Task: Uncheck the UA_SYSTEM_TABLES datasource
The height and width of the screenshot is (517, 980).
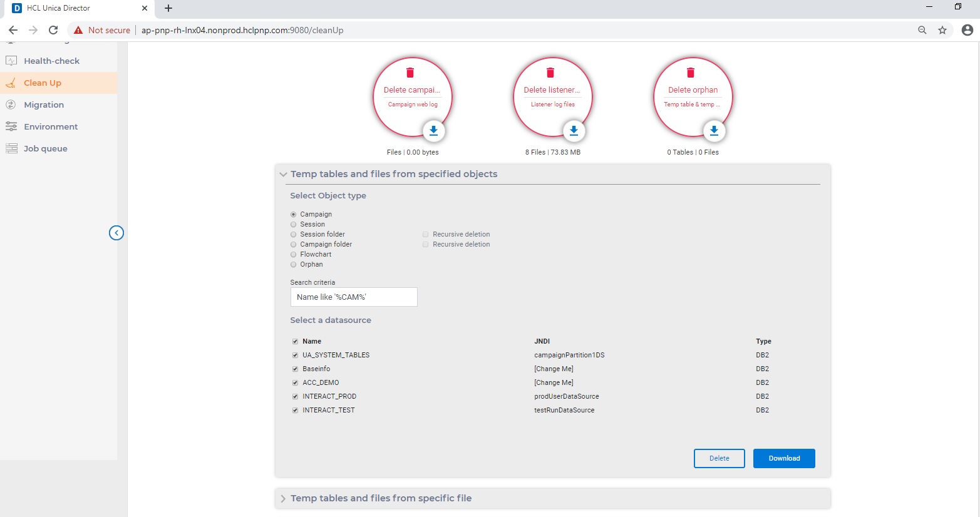Action: tap(295, 356)
